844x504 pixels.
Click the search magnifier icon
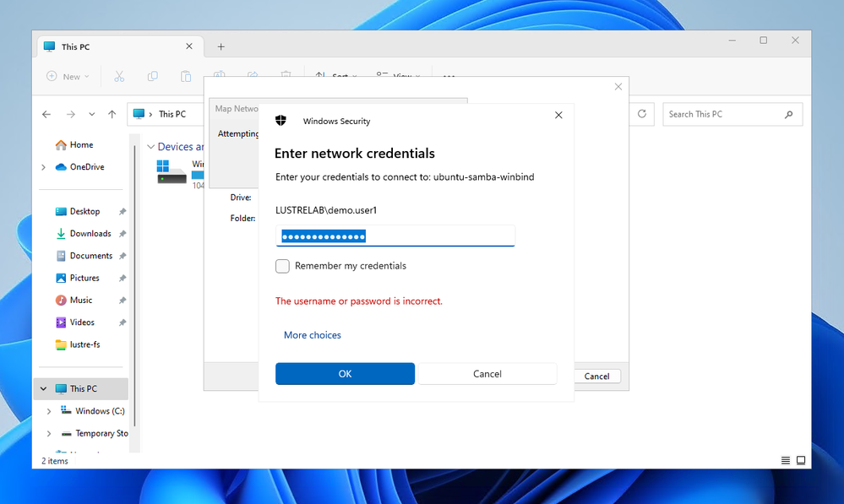click(788, 114)
